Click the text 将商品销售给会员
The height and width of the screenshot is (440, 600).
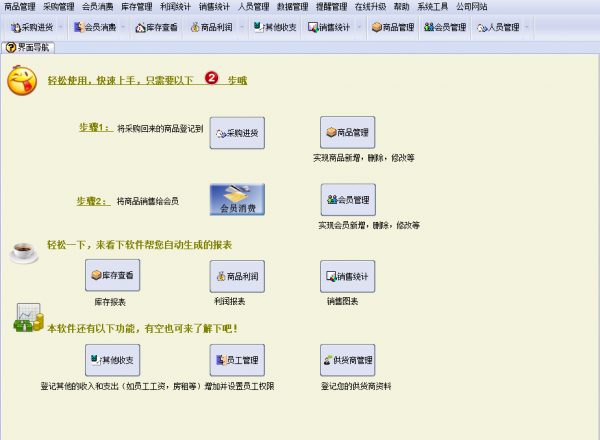[147, 201]
